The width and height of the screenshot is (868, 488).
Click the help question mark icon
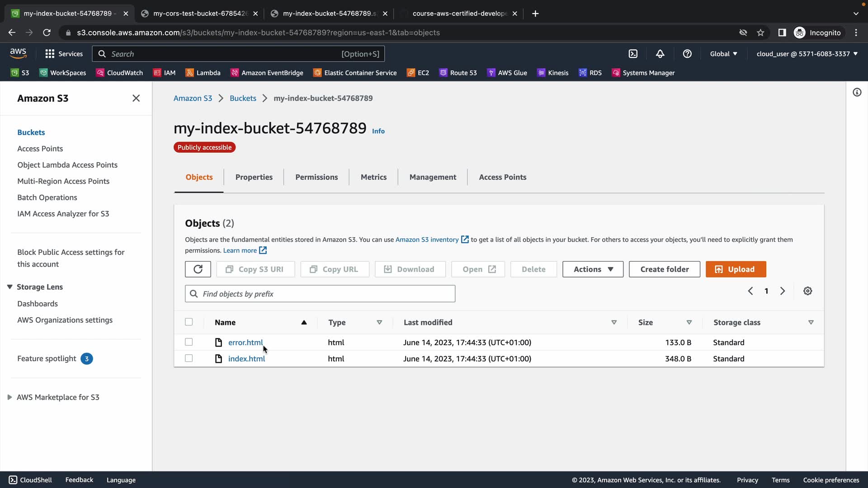(x=687, y=54)
